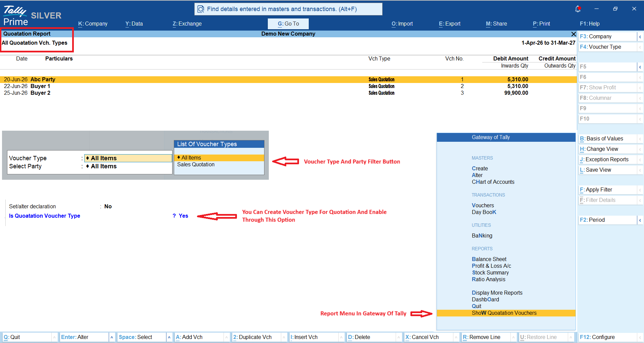Open CHart of Accounts
Screen dimensions: 644x343
point(493,182)
